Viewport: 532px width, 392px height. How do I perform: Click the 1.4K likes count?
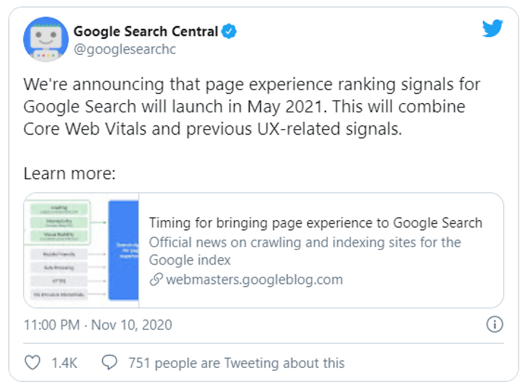pos(64,362)
